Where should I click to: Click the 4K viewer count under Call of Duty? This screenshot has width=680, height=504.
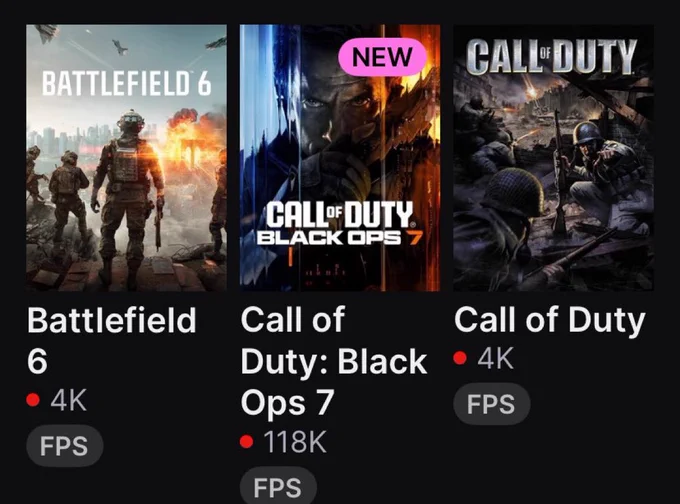pyautogui.click(x=495, y=359)
